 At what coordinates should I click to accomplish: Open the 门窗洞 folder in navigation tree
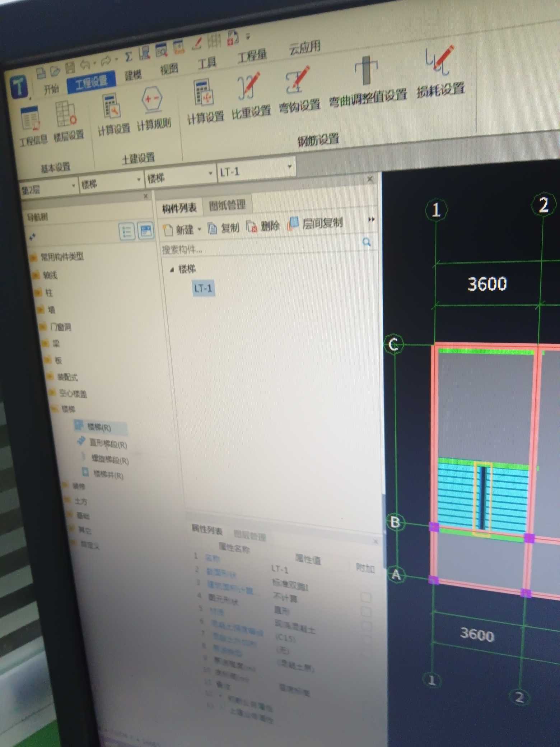click(x=56, y=327)
